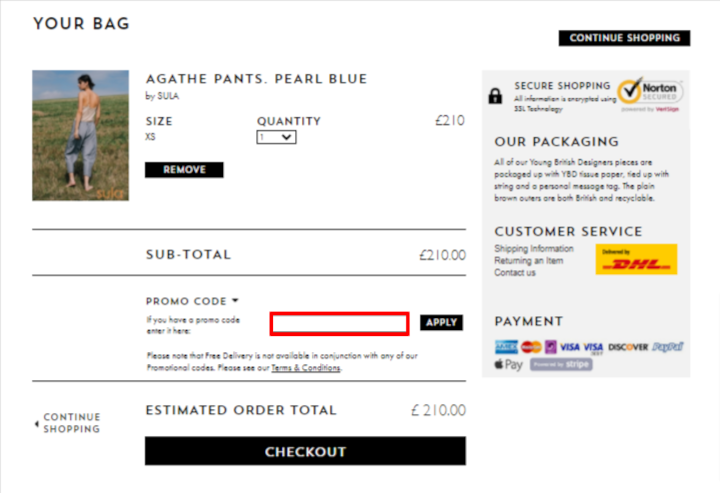Click the Mastercard payment icon
Screen dimensions: 720x493
531,347
